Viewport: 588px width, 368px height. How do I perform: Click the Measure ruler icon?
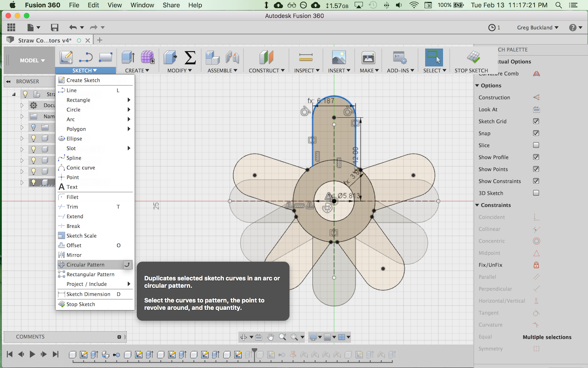(x=305, y=57)
